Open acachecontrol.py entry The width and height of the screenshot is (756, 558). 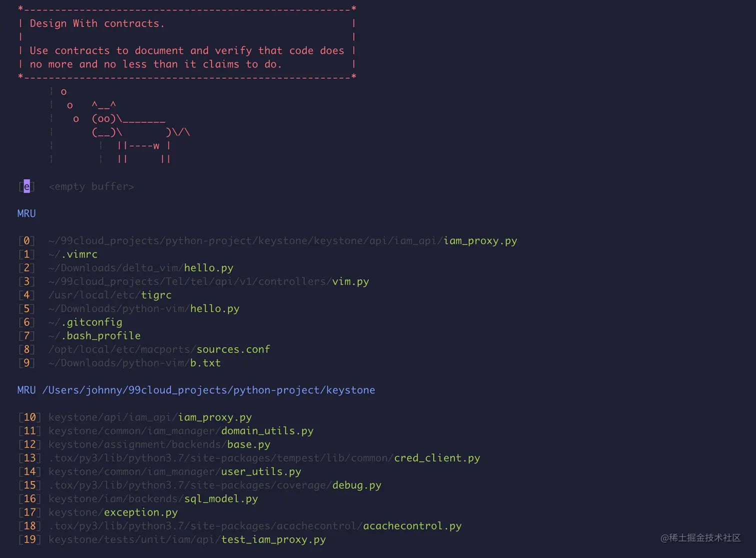[240, 525]
